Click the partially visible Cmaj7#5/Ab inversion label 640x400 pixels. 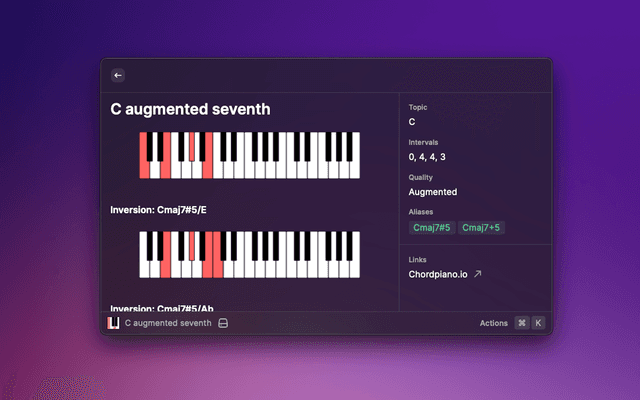169,307
